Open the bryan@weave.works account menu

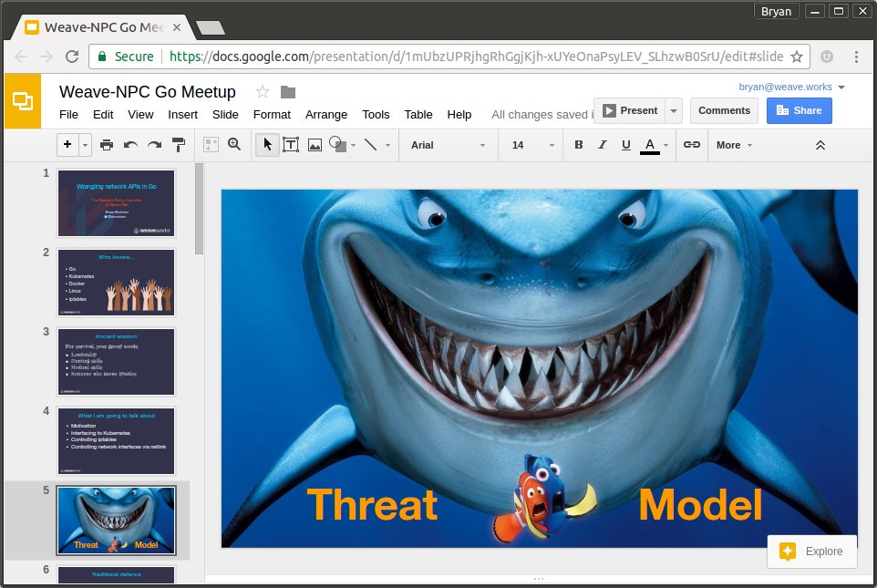click(791, 87)
